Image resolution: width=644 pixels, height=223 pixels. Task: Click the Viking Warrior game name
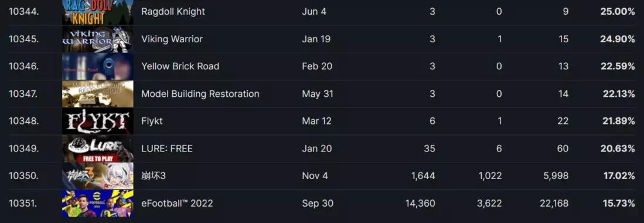[x=172, y=39]
